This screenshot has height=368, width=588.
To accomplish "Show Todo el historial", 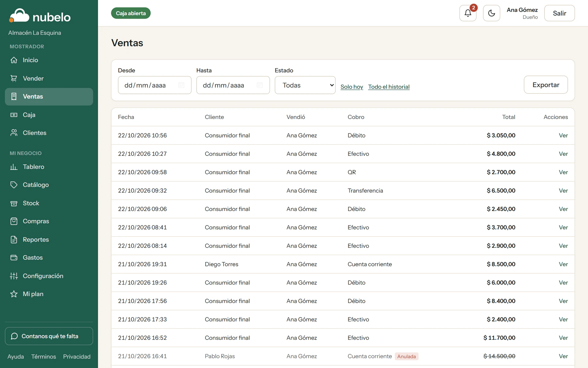I will pos(389,87).
